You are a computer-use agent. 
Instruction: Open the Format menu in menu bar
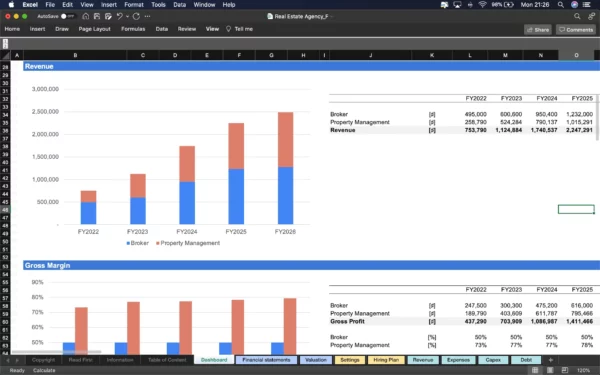[134, 5]
